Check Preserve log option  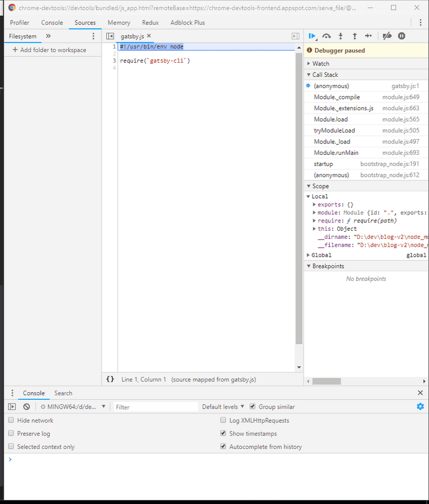[x=11, y=434]
